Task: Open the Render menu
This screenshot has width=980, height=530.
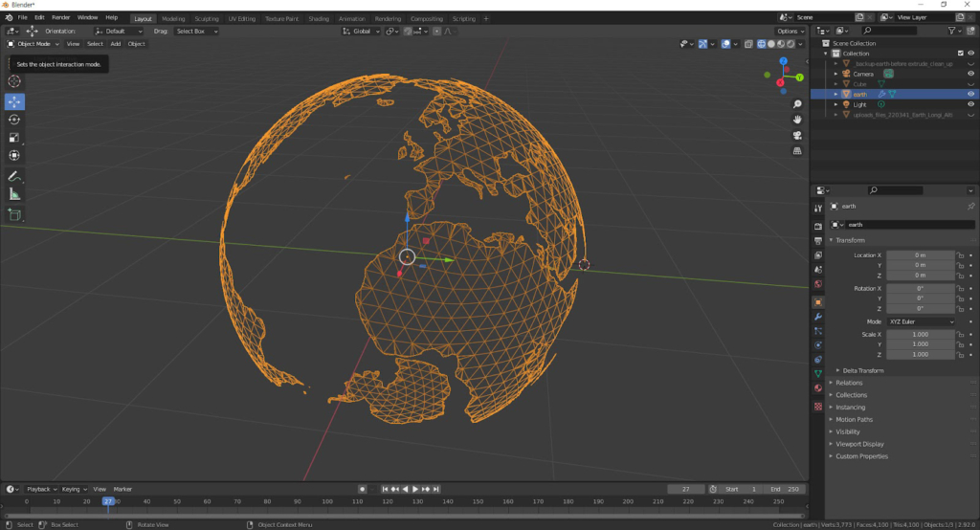Action: (x=60, y=17)
